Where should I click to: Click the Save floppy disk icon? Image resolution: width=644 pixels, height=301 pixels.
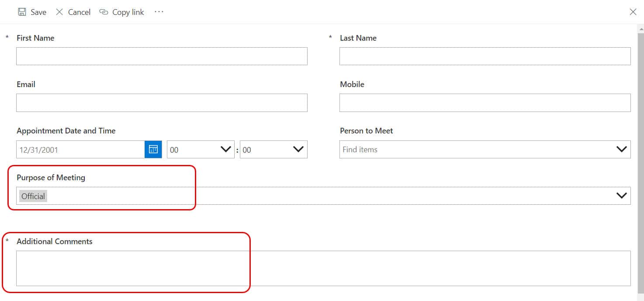coord(22,12)
